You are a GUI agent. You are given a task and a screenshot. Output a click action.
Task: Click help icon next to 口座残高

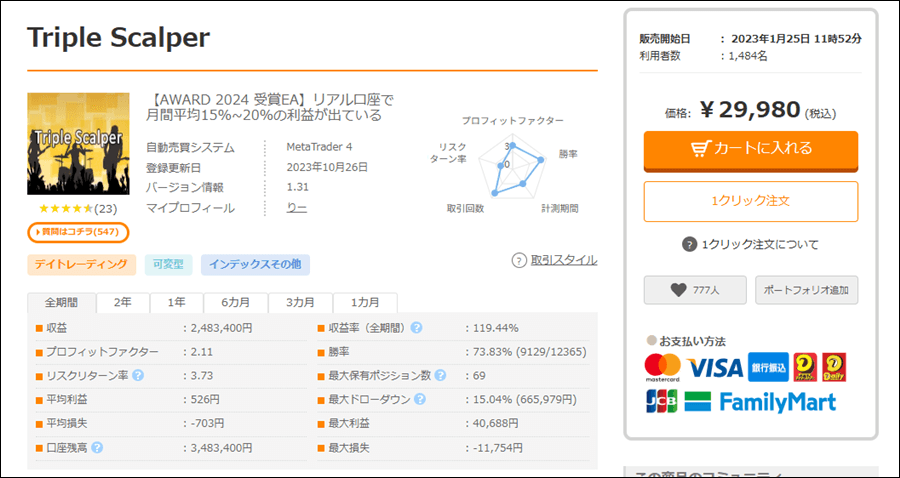click(x=97, y=448)
